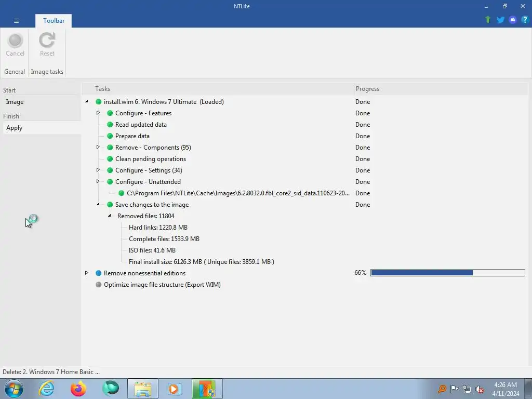Click the Image tasks group label
Image resolution: width=532 pixels, height=399 pixels.
click(x=47, y=72)
